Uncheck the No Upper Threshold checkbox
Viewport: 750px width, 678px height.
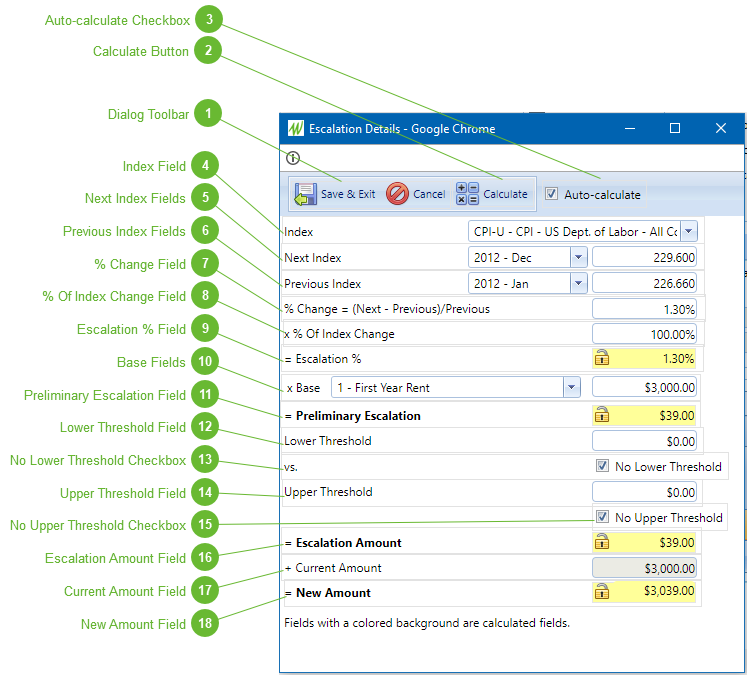[x=602, y=517]
